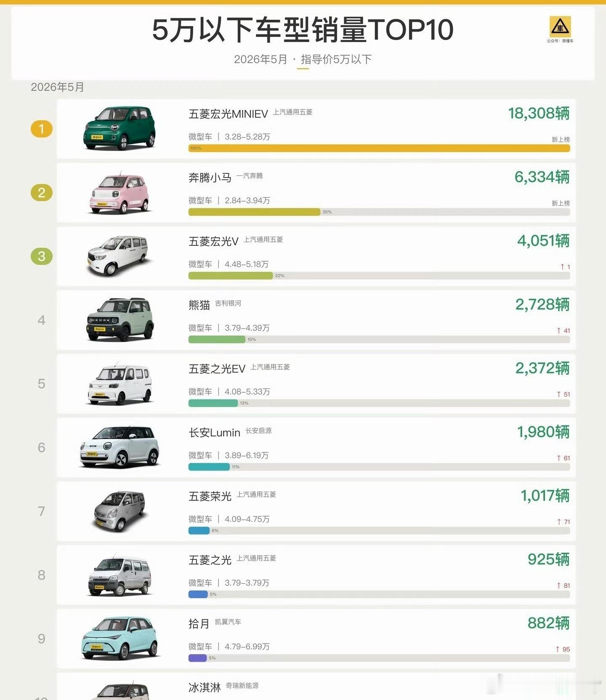Open 五菱宏光V model name link
This screenshot has width=606, height=700.
(213, 242)
